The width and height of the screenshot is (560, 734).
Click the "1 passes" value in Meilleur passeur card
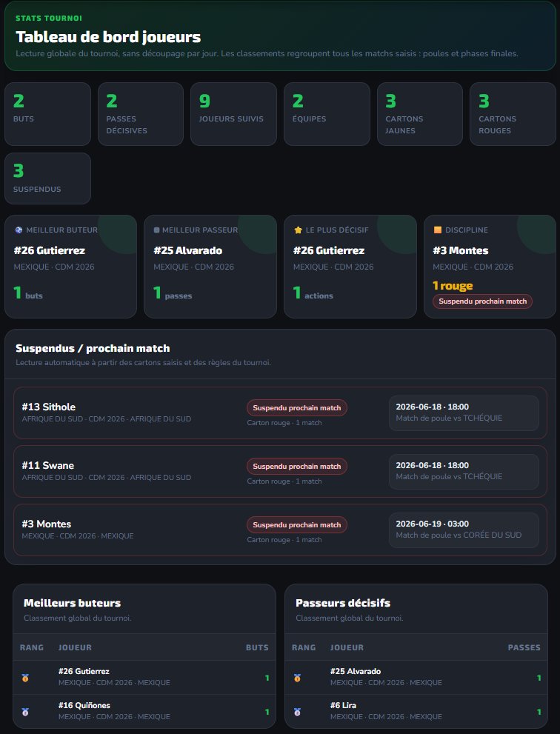click(173, 293)
